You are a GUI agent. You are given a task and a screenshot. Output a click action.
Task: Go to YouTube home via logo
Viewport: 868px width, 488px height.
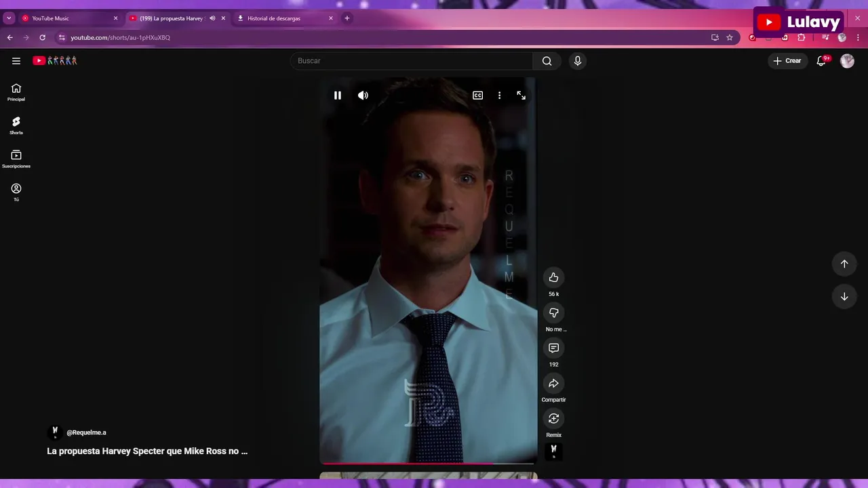55,61
